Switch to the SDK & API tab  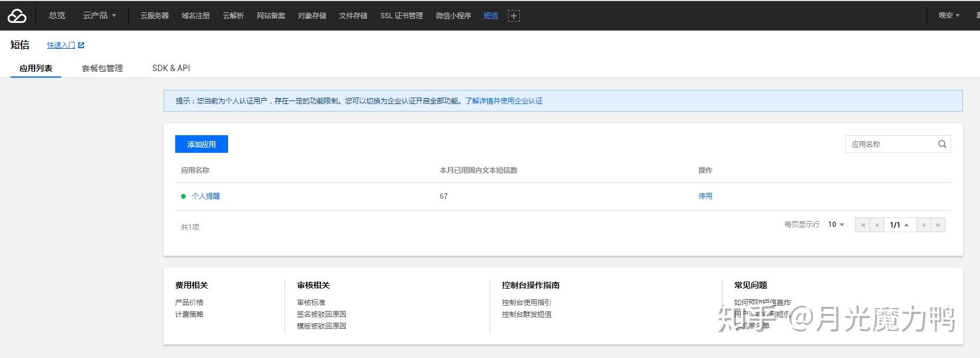point(171,68)
